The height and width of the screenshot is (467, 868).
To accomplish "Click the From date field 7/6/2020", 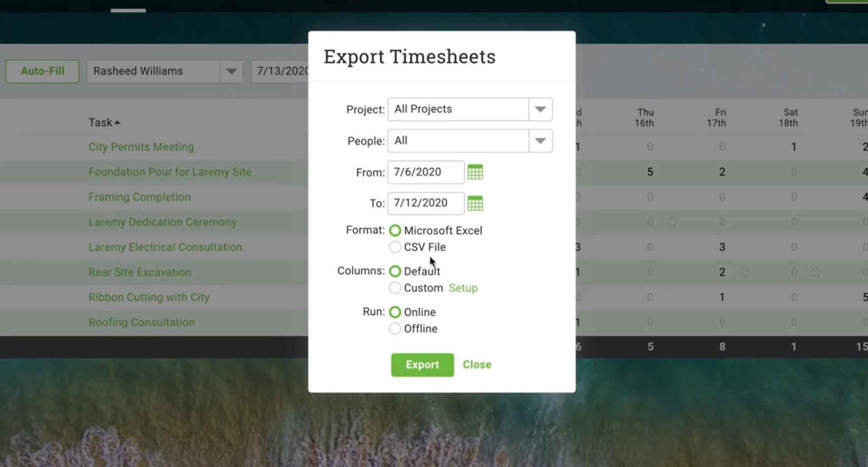I will point(426,172).
